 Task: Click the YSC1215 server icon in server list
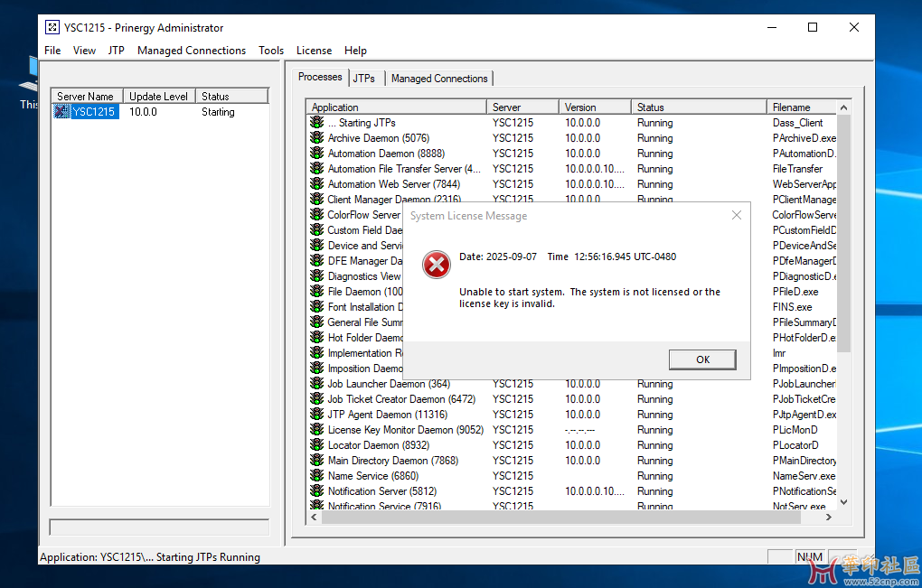click(61, 111)
